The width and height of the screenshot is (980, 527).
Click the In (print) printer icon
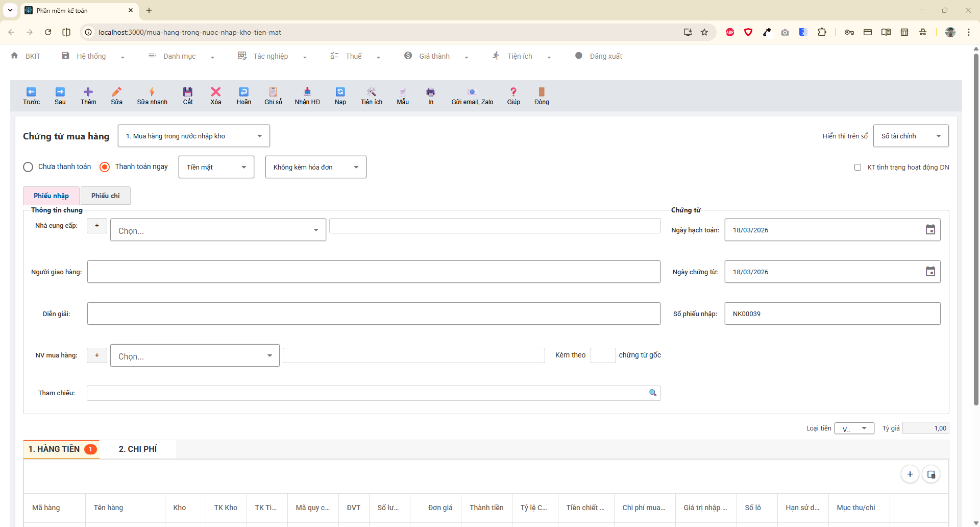pos(430,92)
